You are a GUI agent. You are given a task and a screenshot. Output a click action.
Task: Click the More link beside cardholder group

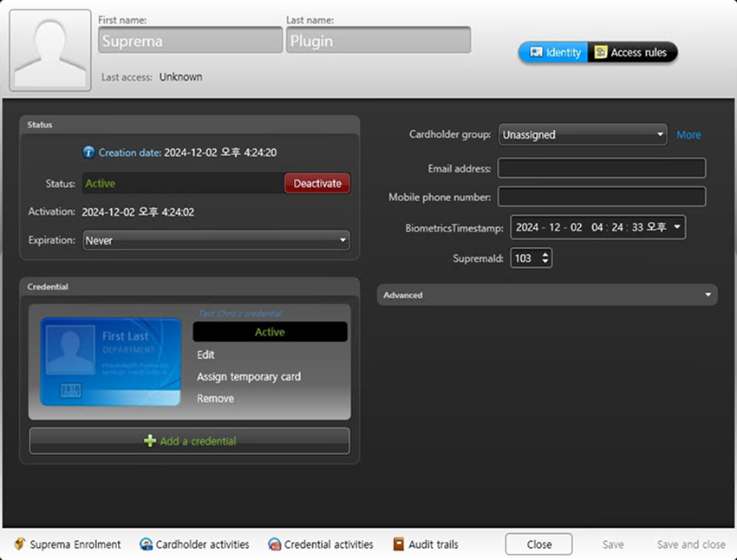[688, 134]
